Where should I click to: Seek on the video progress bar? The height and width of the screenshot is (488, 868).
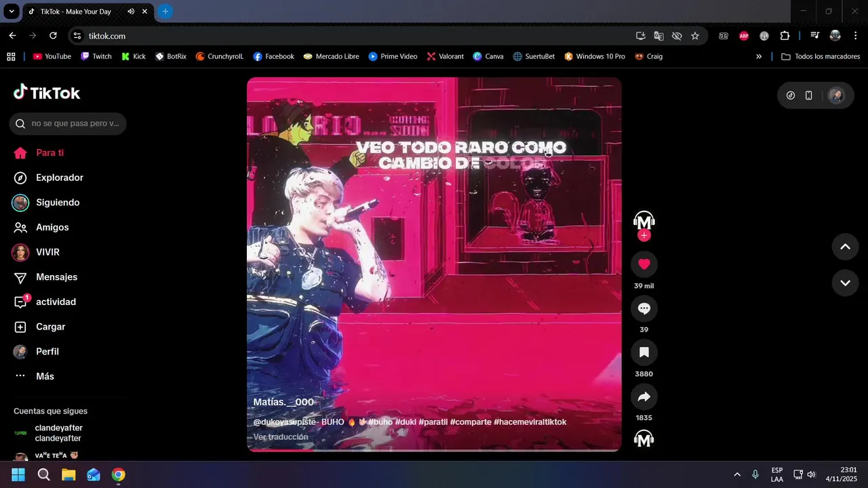(x=434, y=450)
